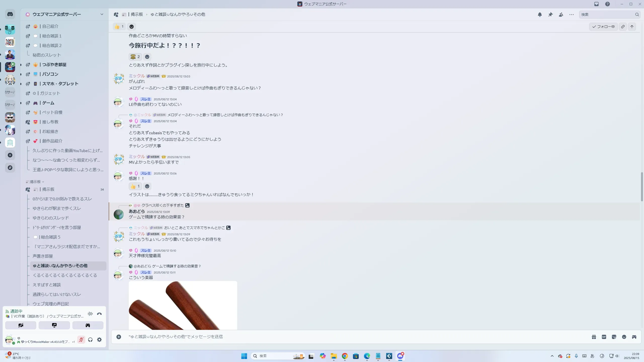This screenshot has width=644, height=362.
Task: Open Discord direct messages home icon
Action: [10, 14]
